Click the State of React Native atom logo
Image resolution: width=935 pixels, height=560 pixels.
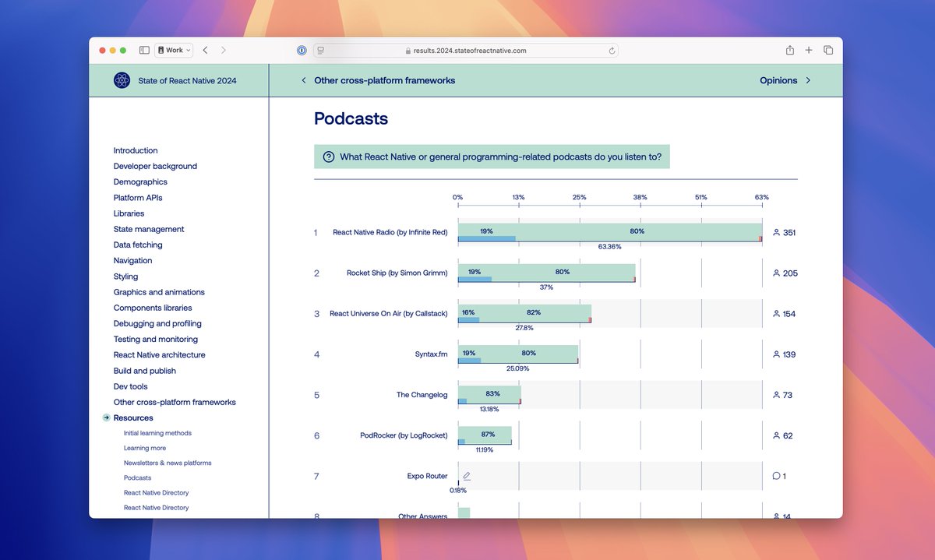click(122, 80)
